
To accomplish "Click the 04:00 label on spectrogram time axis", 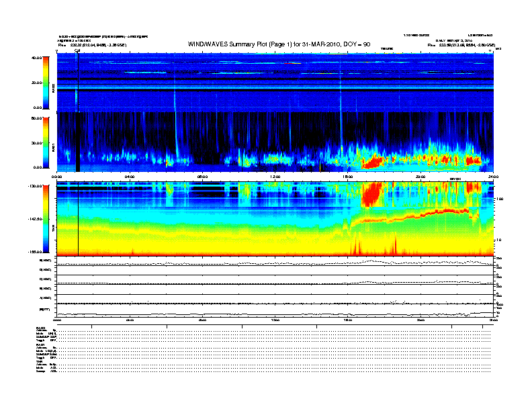I will pos(130,177).
